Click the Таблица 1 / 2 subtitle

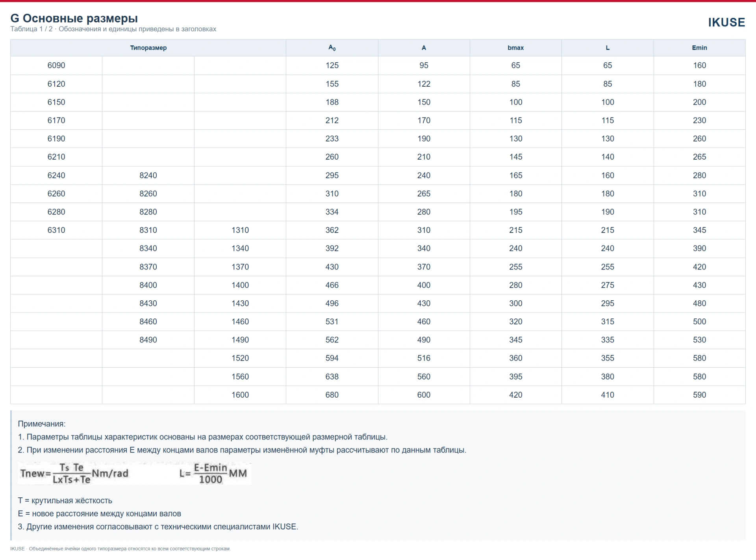pos(113,29)
